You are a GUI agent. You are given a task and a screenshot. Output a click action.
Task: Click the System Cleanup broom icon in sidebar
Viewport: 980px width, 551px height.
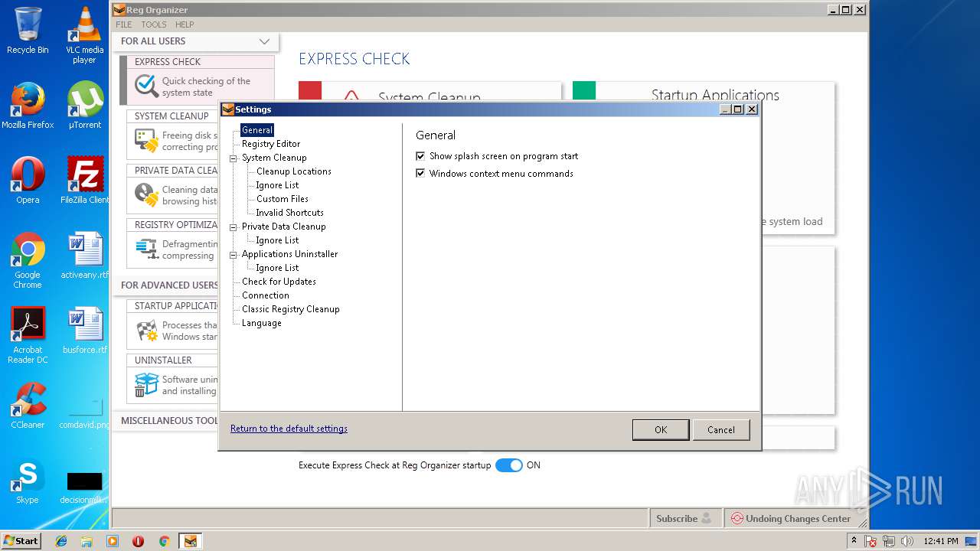pyautogui.click(x=146, y=141)
